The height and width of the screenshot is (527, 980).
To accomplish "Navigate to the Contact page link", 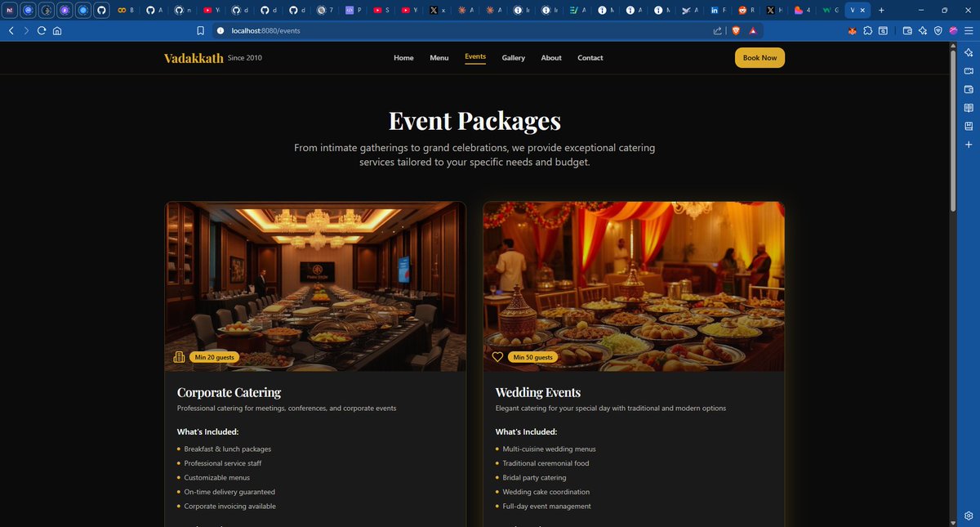I will click(590, 57).
